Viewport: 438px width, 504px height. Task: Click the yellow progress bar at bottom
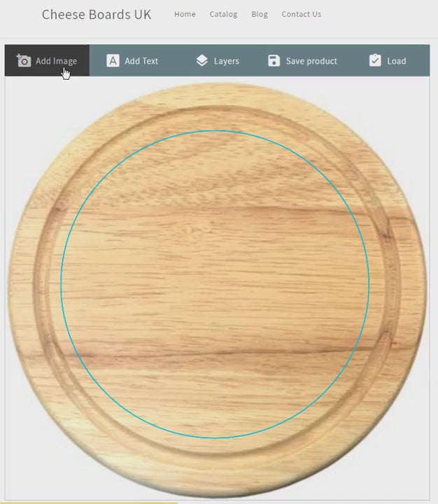click(x=90, y=502)
